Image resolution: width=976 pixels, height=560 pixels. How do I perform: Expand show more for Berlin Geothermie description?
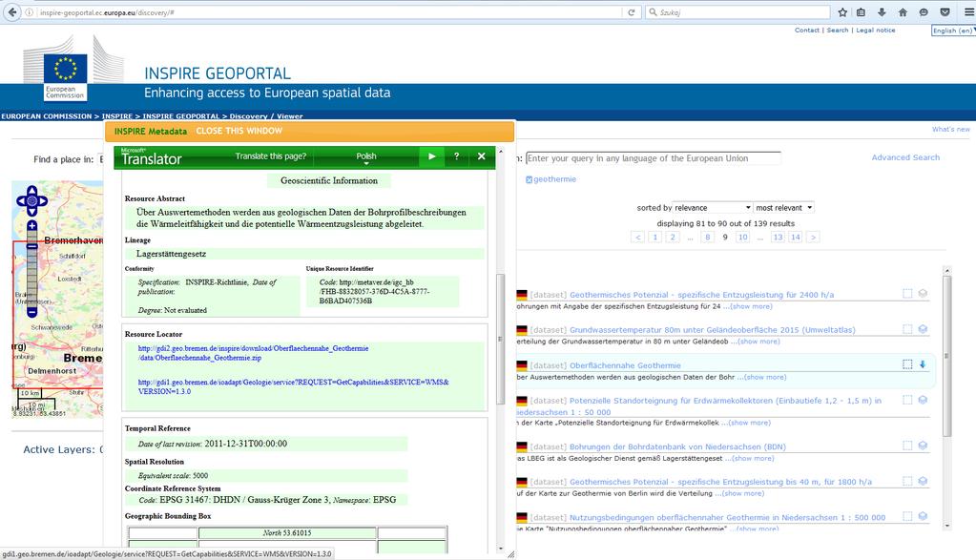click(x=742, y=493)
